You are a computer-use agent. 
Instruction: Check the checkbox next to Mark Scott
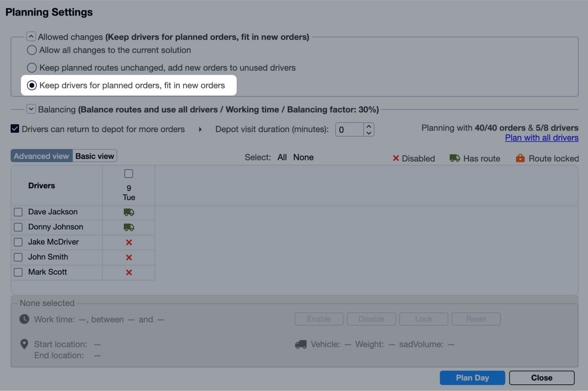[x=18, y=272]
